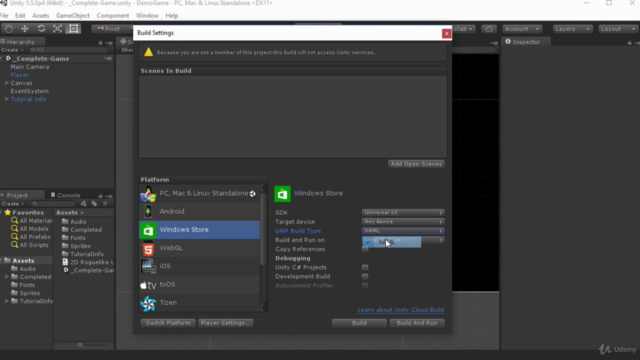The image size is (640, 360).
Task: Select the Hand tool in toolbar
Action: click(x=9, y=29)
